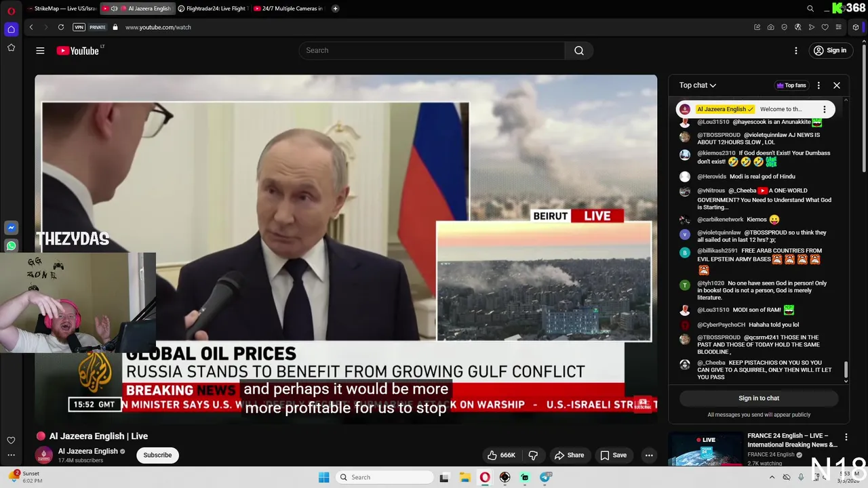
Task: Mute the Al Jazeera tab audio icon
Action: pyautogui.click(x=114, y=9)
